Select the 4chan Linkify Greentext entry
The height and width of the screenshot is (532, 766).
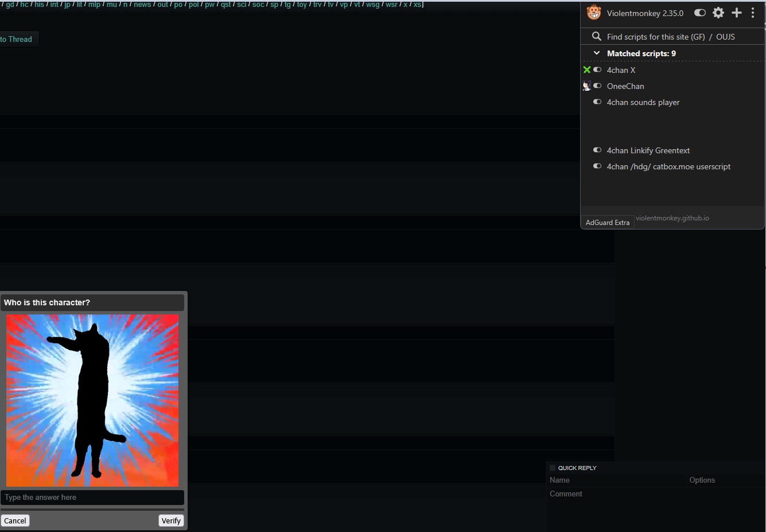(x=648, y=150)
